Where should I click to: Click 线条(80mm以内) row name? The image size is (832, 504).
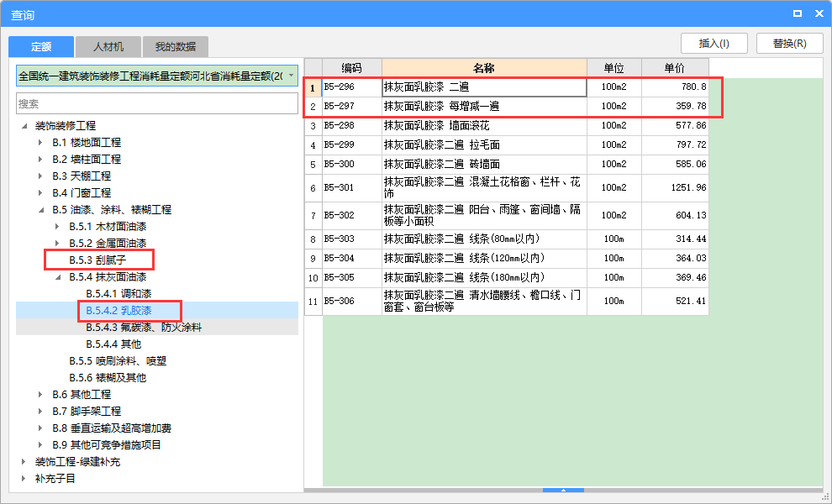[x=484, y=239]
